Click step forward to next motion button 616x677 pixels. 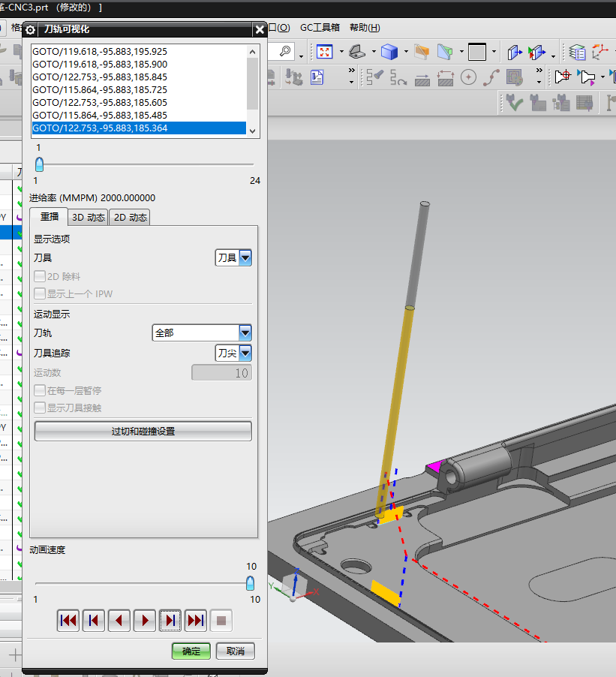coord(170,621)
